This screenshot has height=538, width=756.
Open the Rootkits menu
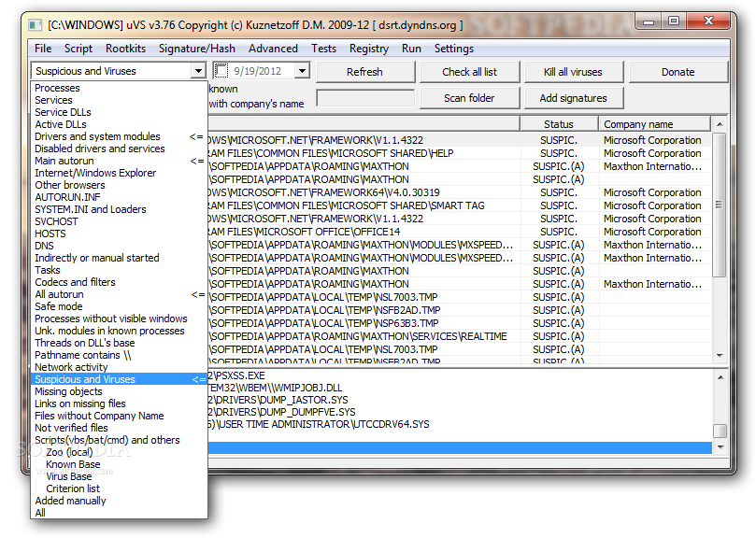pos(125,49)
